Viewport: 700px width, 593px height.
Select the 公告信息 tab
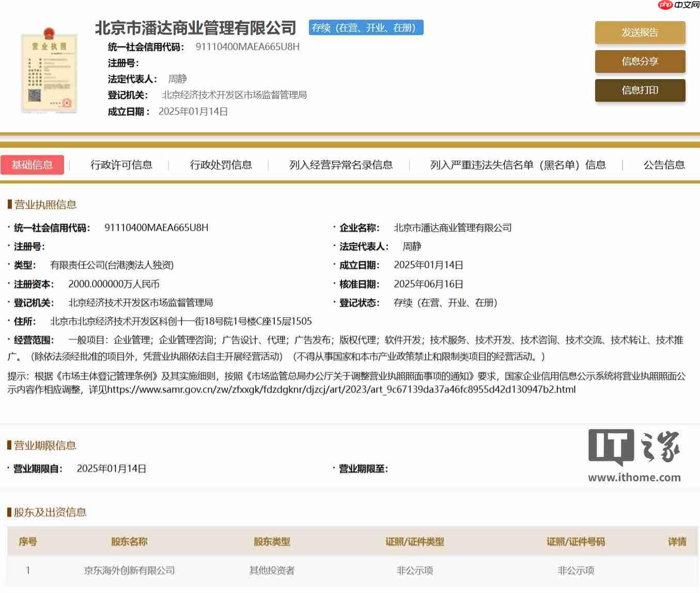pos(664,165)
